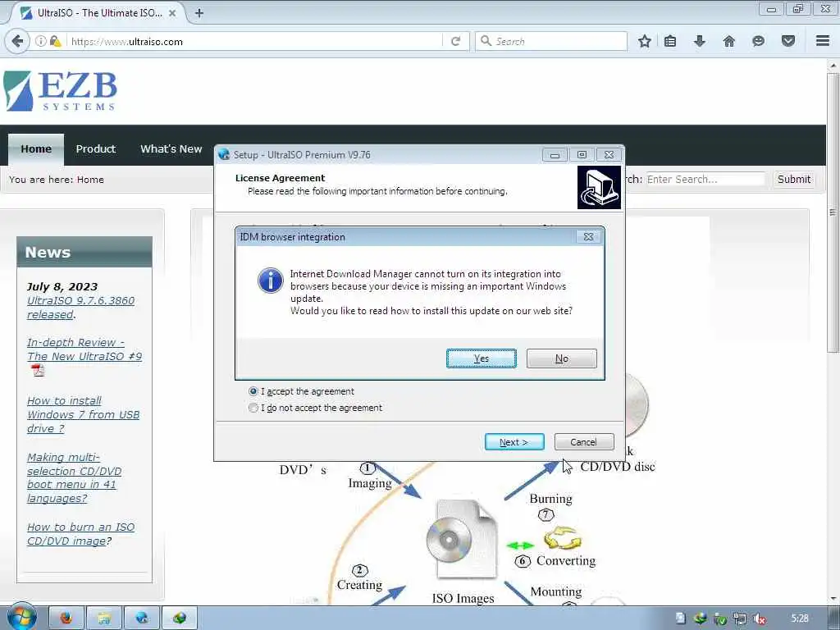Open the What's New menu item

[x=171, y=149]
